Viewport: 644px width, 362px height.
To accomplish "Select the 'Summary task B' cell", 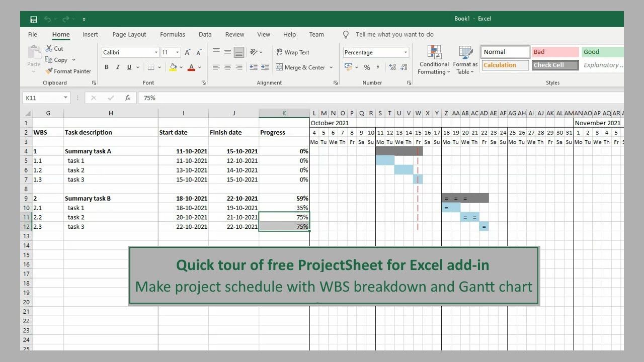I will point(111,199).
